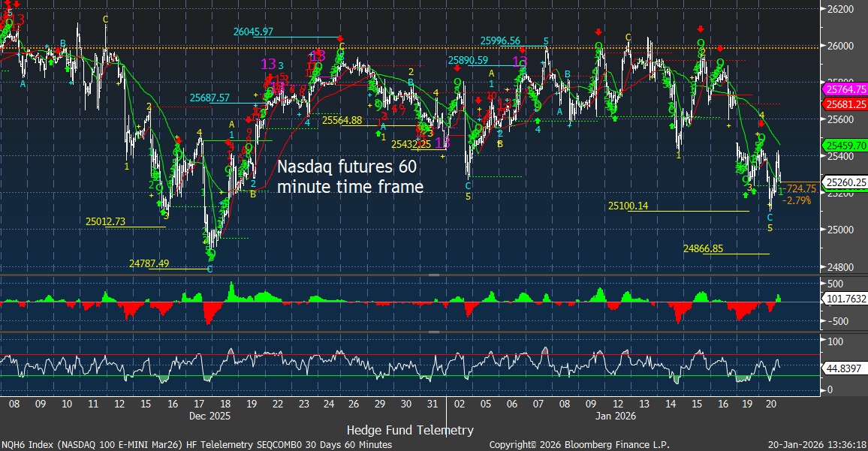Select the -2.79% change label
Viewport: 868px width, 451px height.
[x=797, y=201]
